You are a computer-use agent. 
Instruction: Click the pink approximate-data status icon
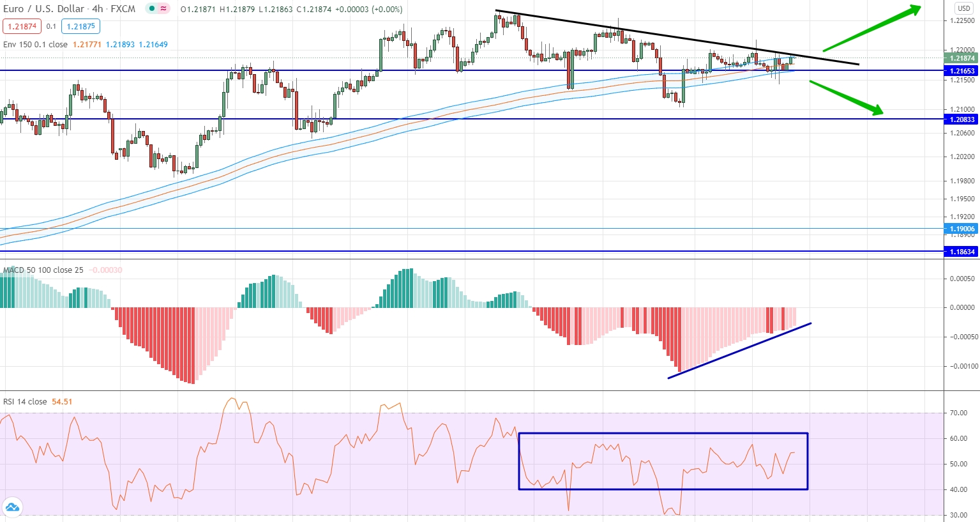164,9
